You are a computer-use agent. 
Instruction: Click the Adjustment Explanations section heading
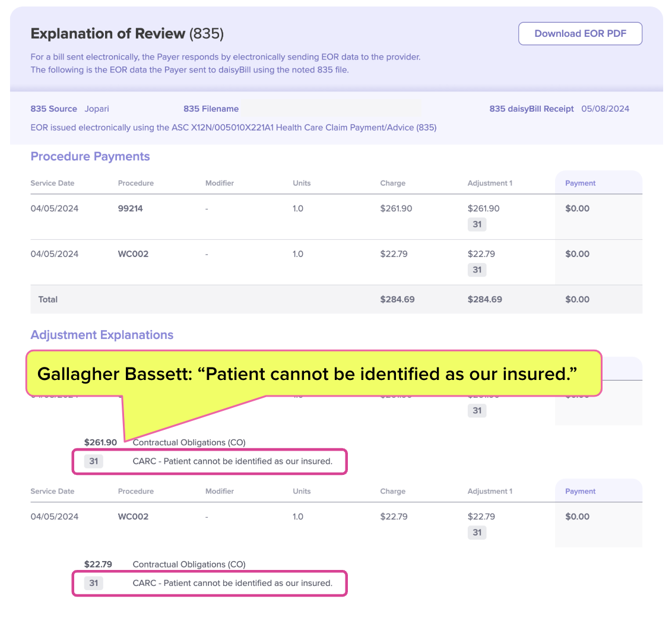click(x=102, y=335)
